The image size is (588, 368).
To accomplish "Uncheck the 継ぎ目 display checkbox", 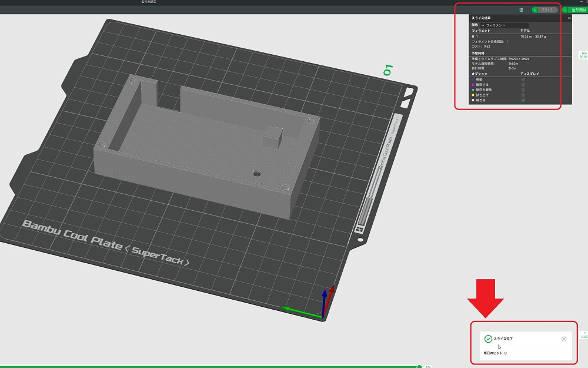I will click(x=523, y=101).
